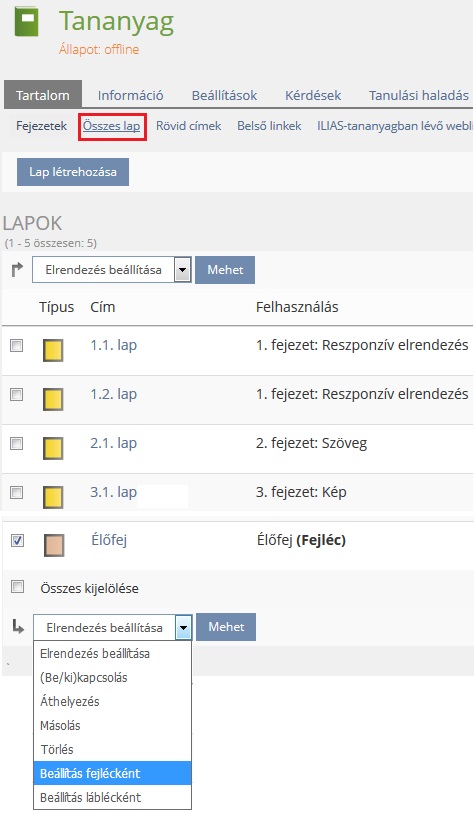Click the yellow page icon for 3.1. lap
Viewport: 474px width, 813px height.
point(53,497)
